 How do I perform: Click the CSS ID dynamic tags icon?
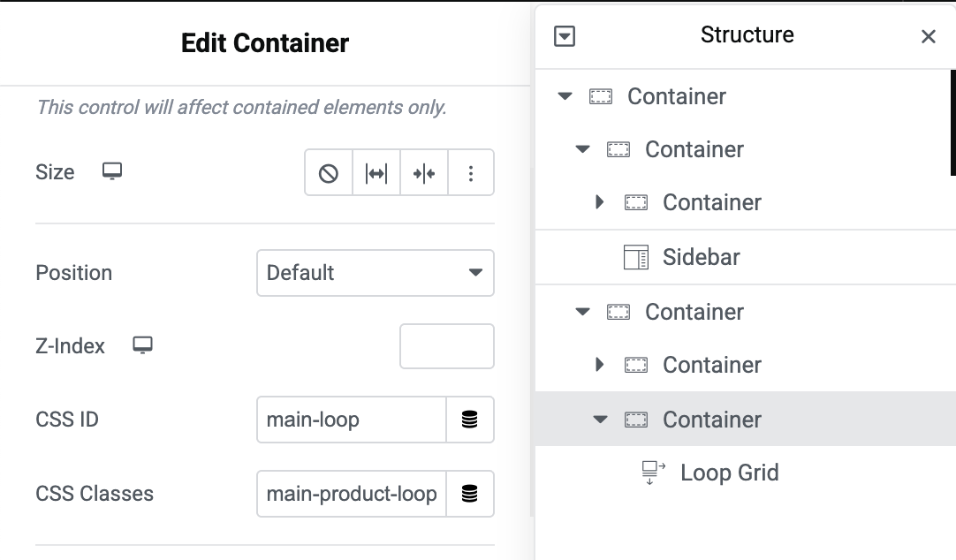(470, 420)
